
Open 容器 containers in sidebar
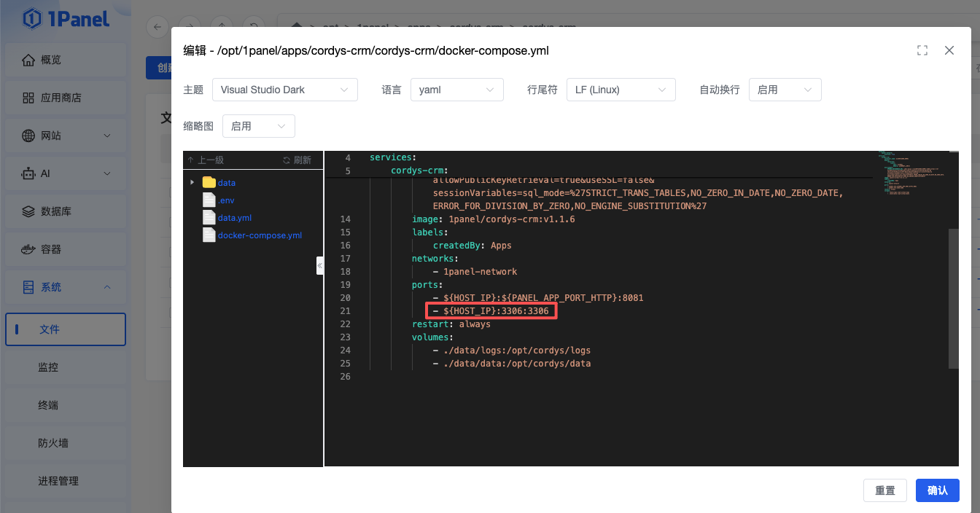66,249
